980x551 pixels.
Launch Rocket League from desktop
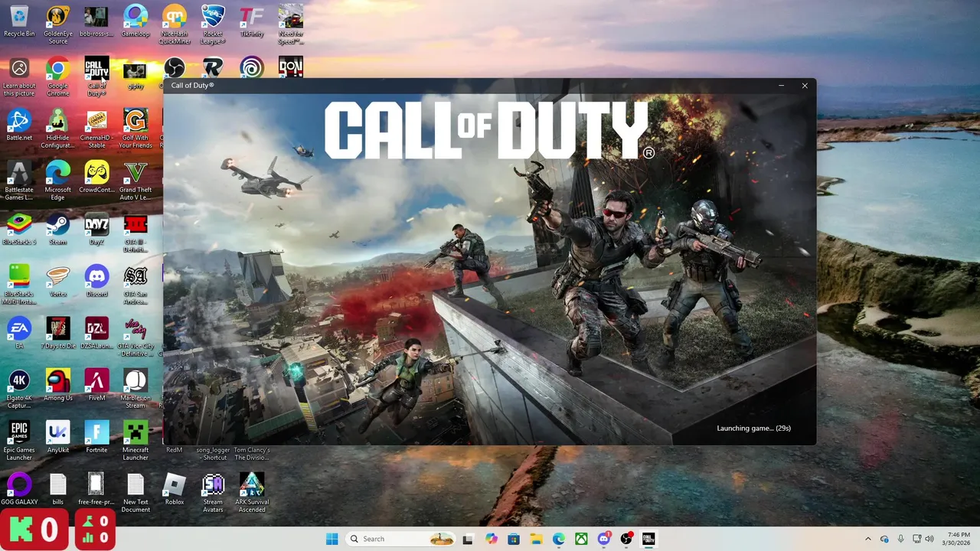pos(213,24)
